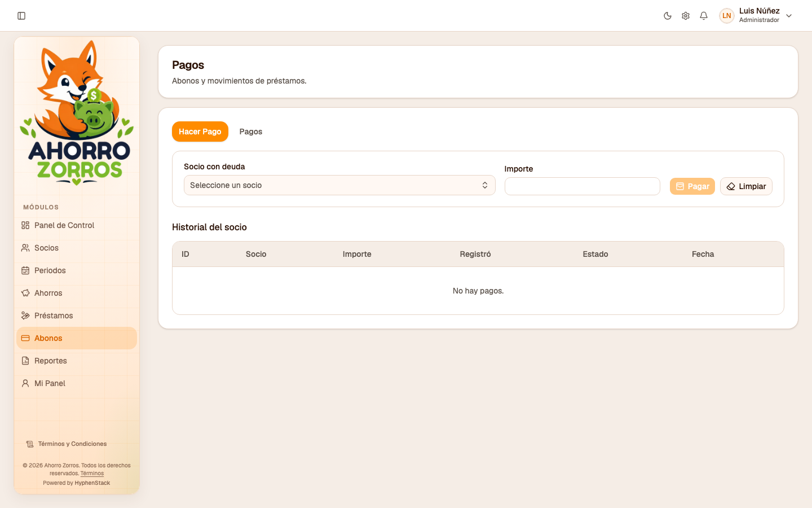Open Términos y Condiciones link
This screenshot has height=508, width=812.
tap(67, 444)
